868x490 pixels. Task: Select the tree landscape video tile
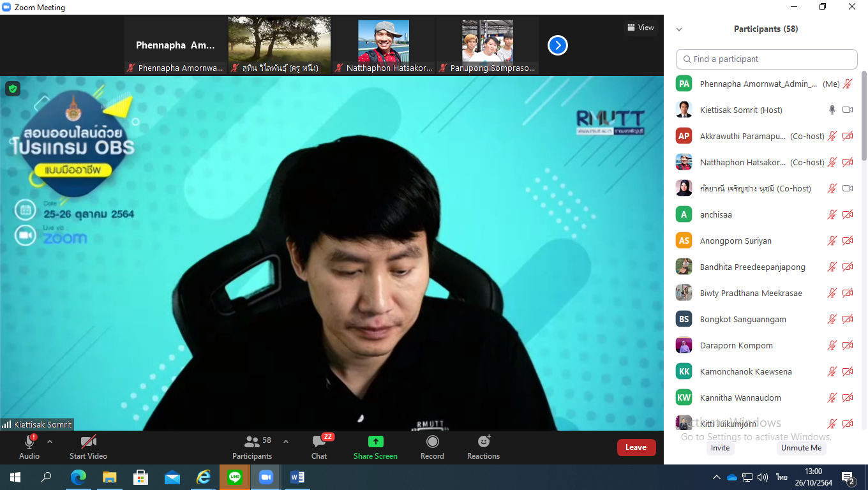coord(280,45)
